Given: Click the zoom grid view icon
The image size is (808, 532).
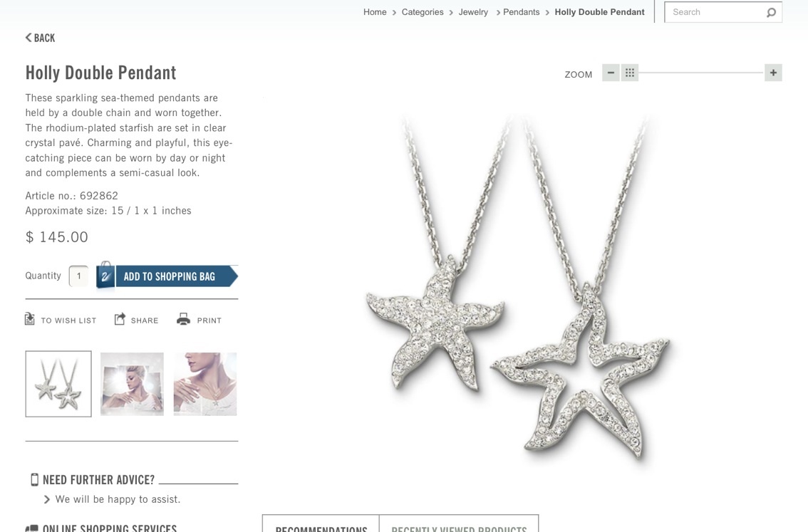Looking at the screenshot, I should [x=630, y=73].
